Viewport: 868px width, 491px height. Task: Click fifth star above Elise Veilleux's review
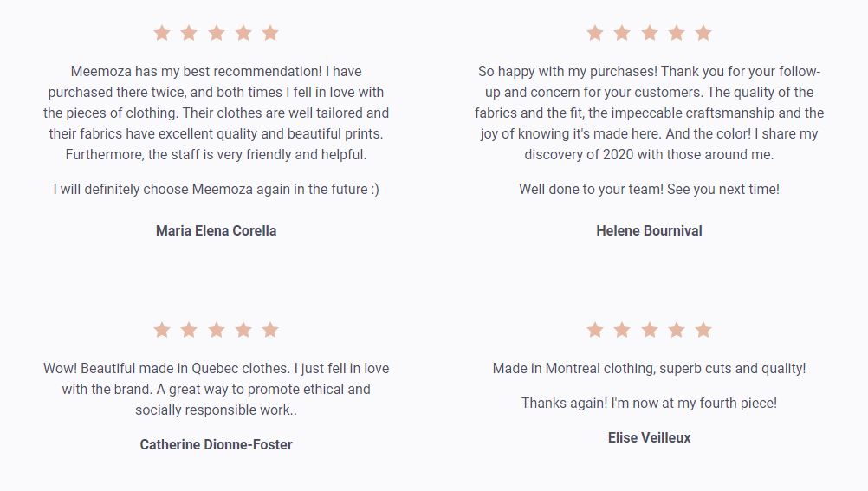[703, 330]
